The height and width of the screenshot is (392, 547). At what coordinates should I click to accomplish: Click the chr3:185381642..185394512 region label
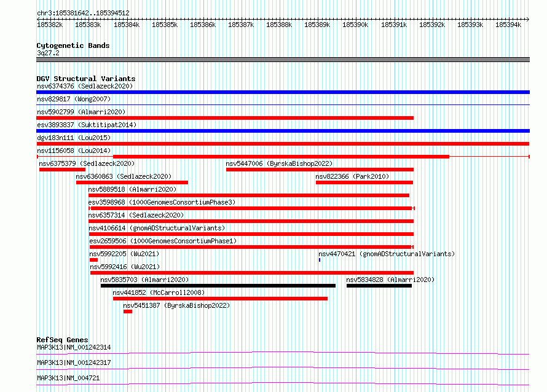[83, 13]
